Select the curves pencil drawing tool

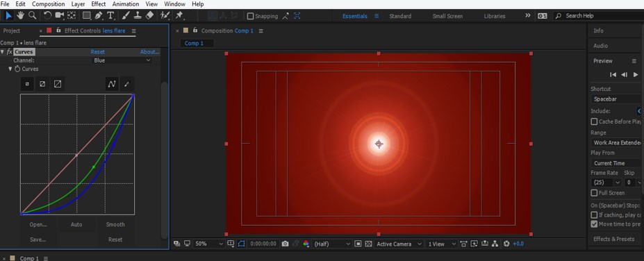pos(126,84)
